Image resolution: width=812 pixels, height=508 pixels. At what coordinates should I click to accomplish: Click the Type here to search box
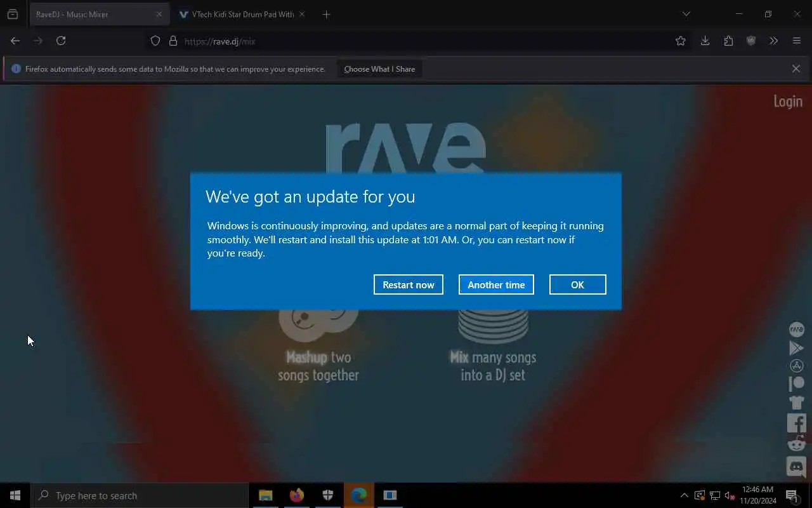(x=140, y=495)
